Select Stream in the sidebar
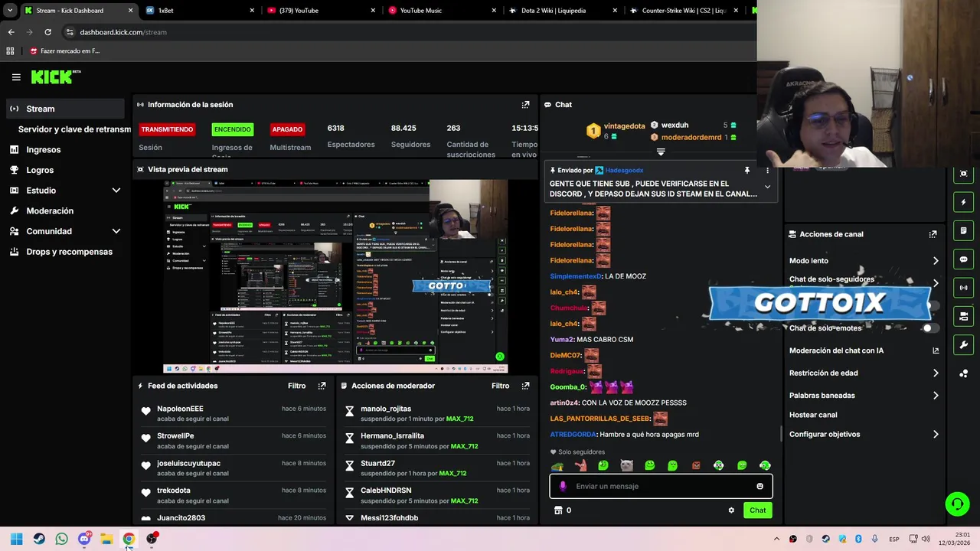 click(x=65, y=109)
